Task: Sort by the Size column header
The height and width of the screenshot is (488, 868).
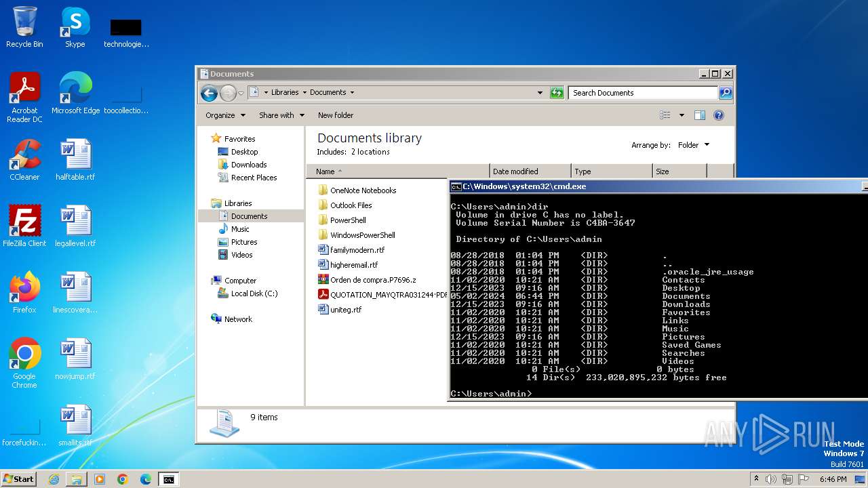Action: click(x=679, y=171)
